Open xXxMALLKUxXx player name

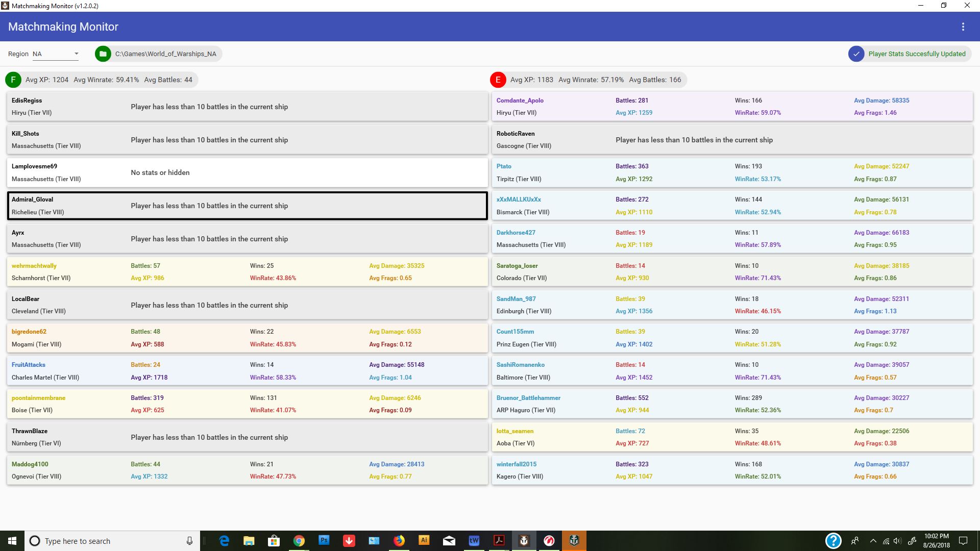point(519,199)
